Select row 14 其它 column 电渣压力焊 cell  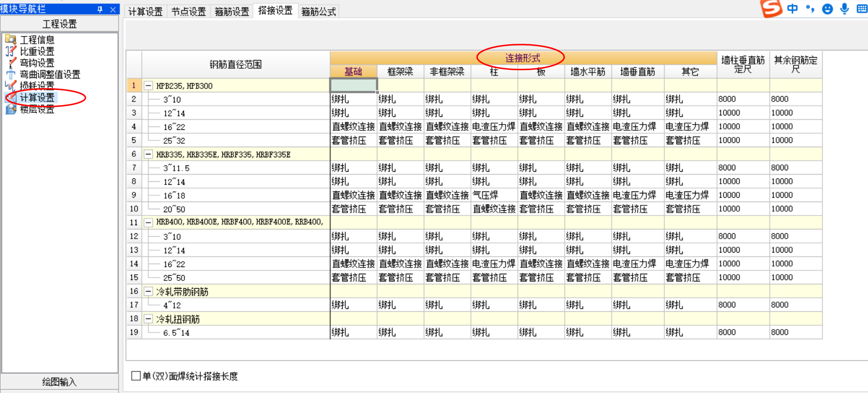click(x=690, y=264)
